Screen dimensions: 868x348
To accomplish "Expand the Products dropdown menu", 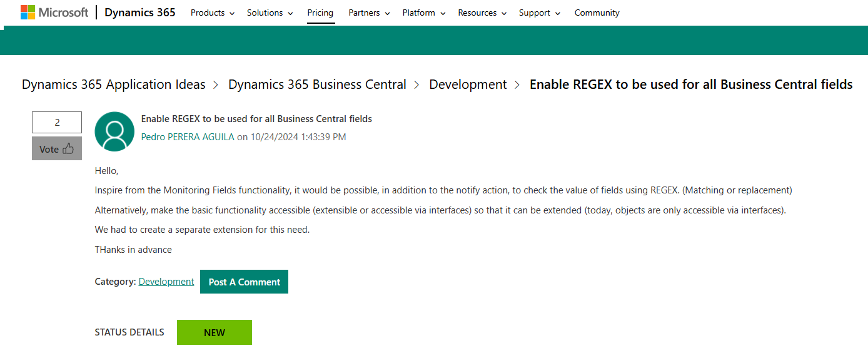I will (x=213, y=13).
